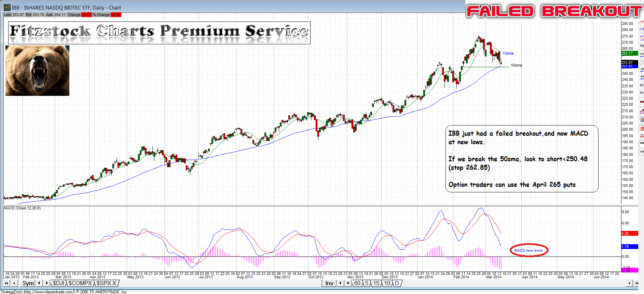Click the next interval arrow before 60

click(x=348, y=283)
